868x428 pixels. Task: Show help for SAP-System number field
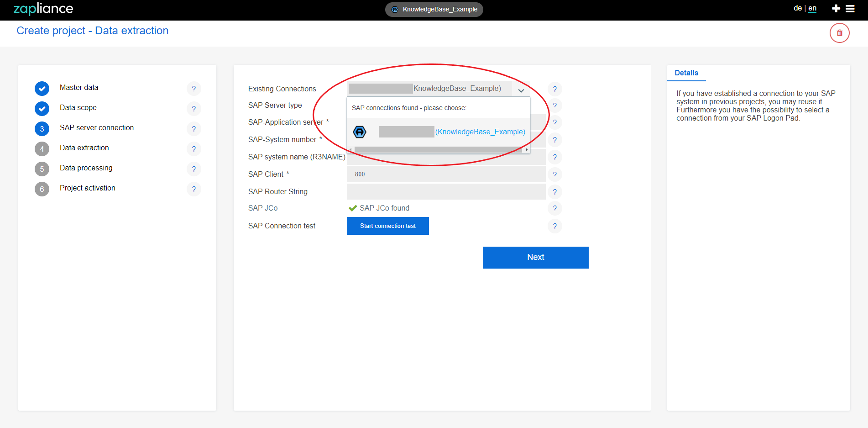pos(555,140)
